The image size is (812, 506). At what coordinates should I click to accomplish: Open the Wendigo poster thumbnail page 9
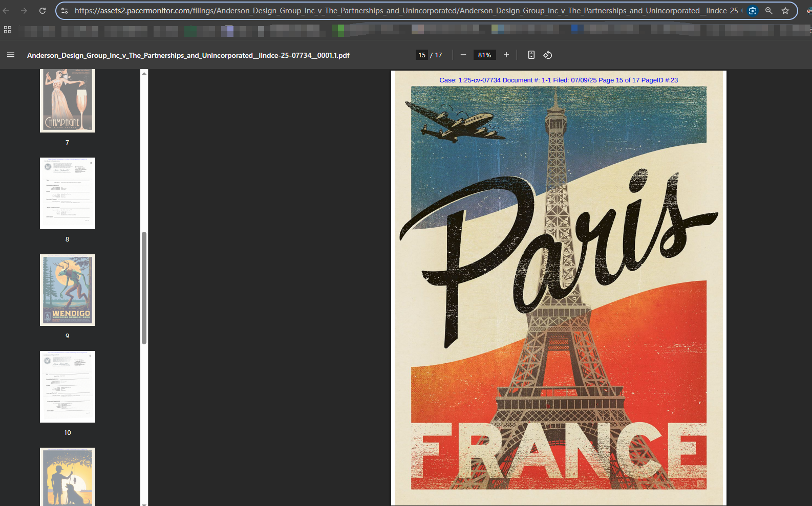pos(68,290)
